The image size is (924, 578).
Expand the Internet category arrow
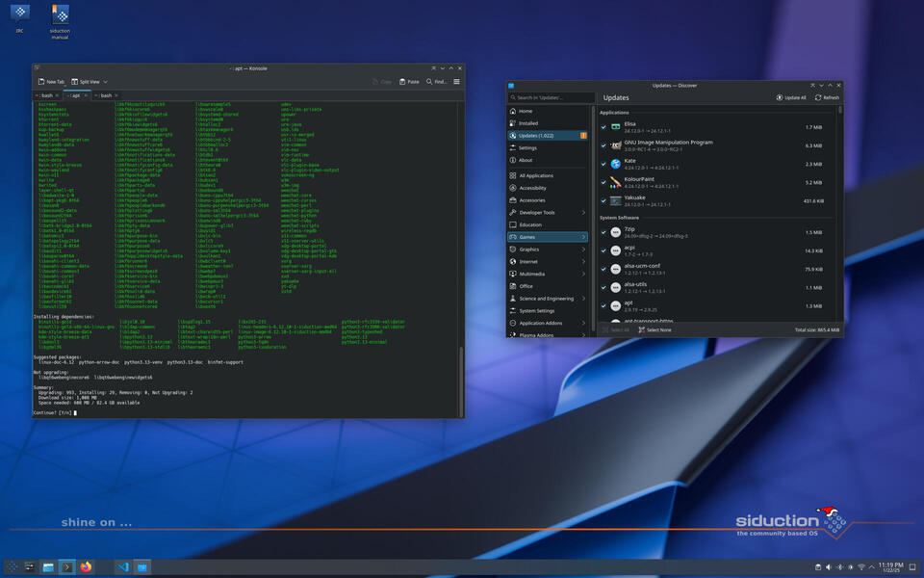coord(583,262)
